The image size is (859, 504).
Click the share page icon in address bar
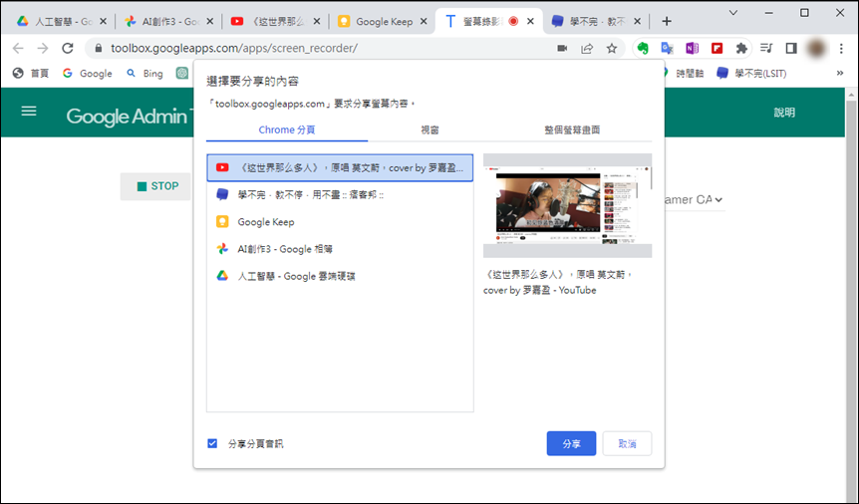[x=587, y=48]
